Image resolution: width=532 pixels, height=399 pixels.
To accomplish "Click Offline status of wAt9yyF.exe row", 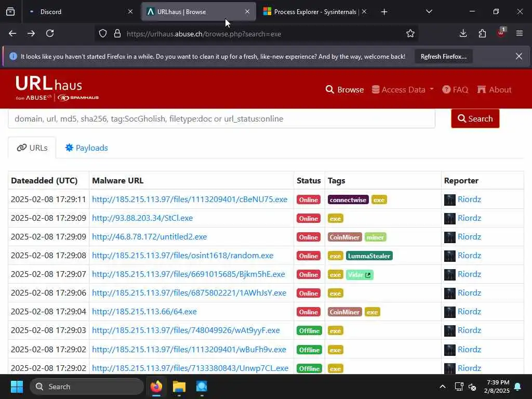I will pos(309,330).
